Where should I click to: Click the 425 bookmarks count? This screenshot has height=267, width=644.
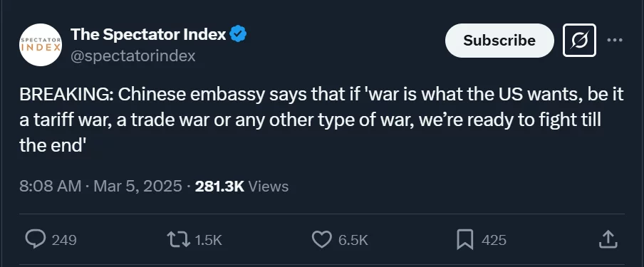pyautogui.click(x=494, y=241)
